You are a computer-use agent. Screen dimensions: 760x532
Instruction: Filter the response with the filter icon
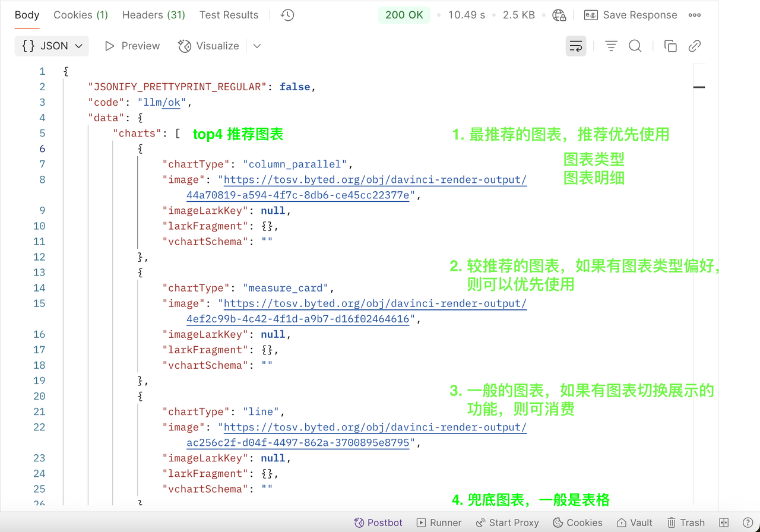611,46
